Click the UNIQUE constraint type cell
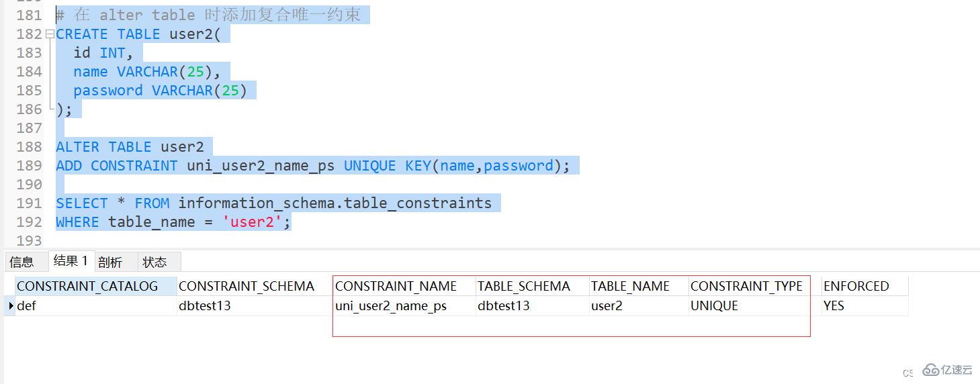 714,306
